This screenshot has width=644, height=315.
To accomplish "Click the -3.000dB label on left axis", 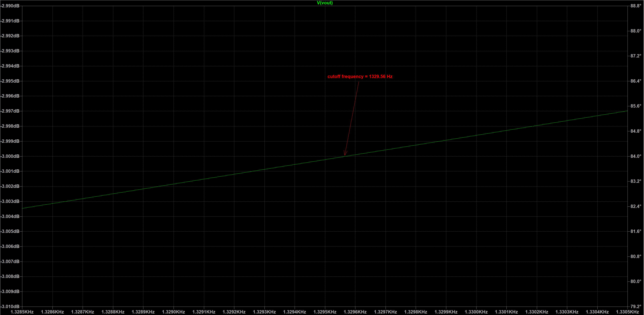I will click(x=10, y=156).
